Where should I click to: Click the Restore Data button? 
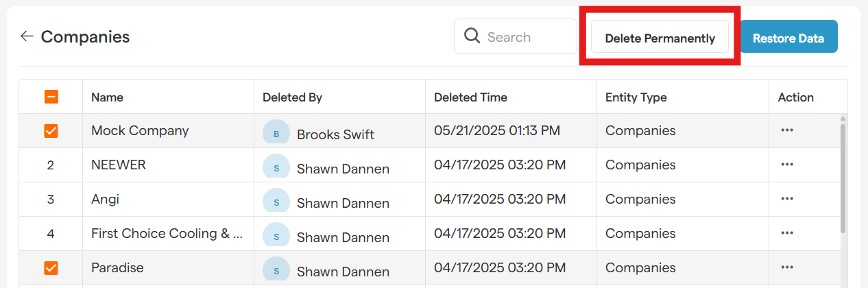pyautogui.click(x=788, y=38)
